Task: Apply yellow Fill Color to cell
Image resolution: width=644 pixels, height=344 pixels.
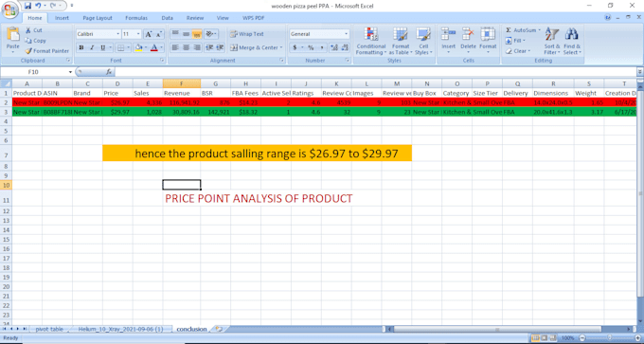Action: coord(138,47)
